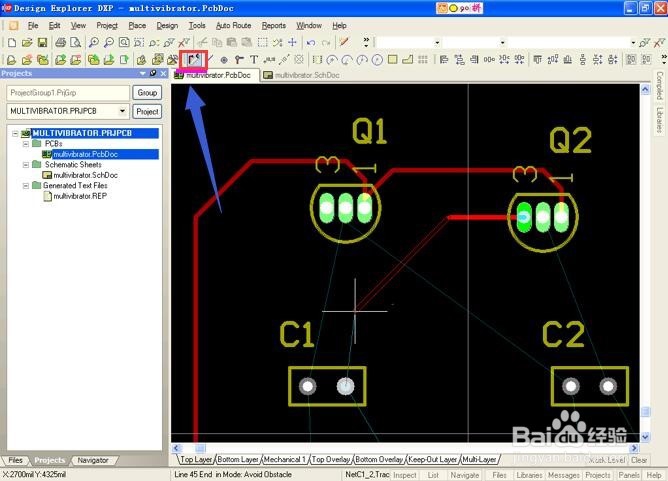Open the MULTIVIBRATOR.PRJPCB project dropdown
Viewport: 668px width, 481px height.
coord(123,111)
